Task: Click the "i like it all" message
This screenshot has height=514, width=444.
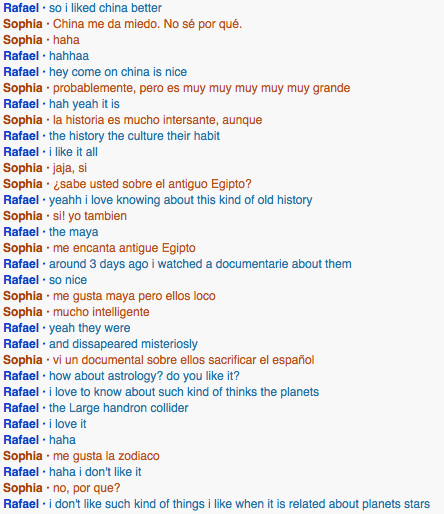Action: pyautogui.click(x=73, y=152)
